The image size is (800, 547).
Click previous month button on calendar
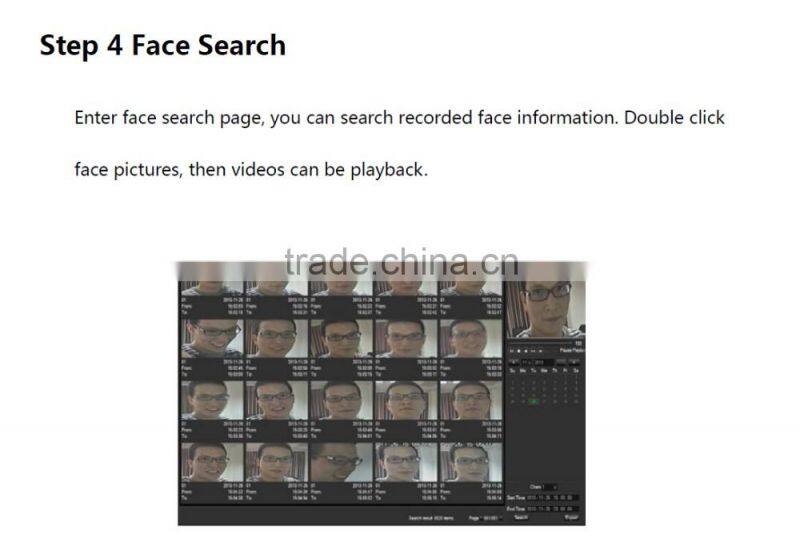512,361
